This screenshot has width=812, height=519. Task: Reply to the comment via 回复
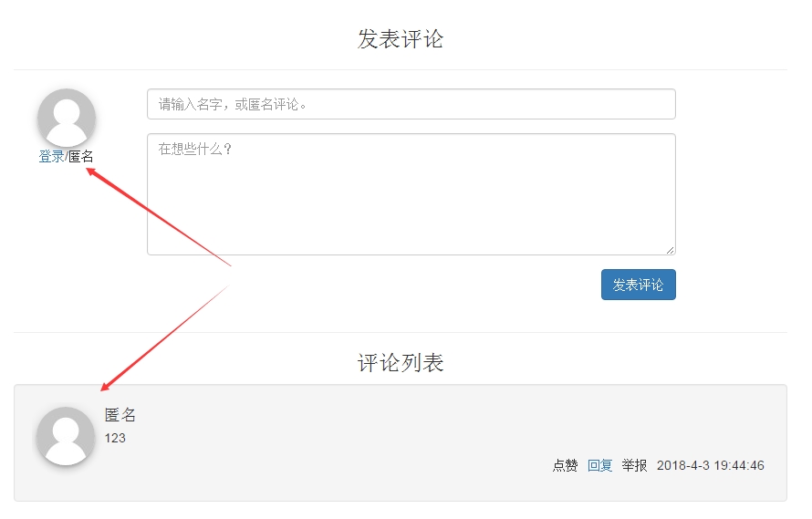(599, 465)
